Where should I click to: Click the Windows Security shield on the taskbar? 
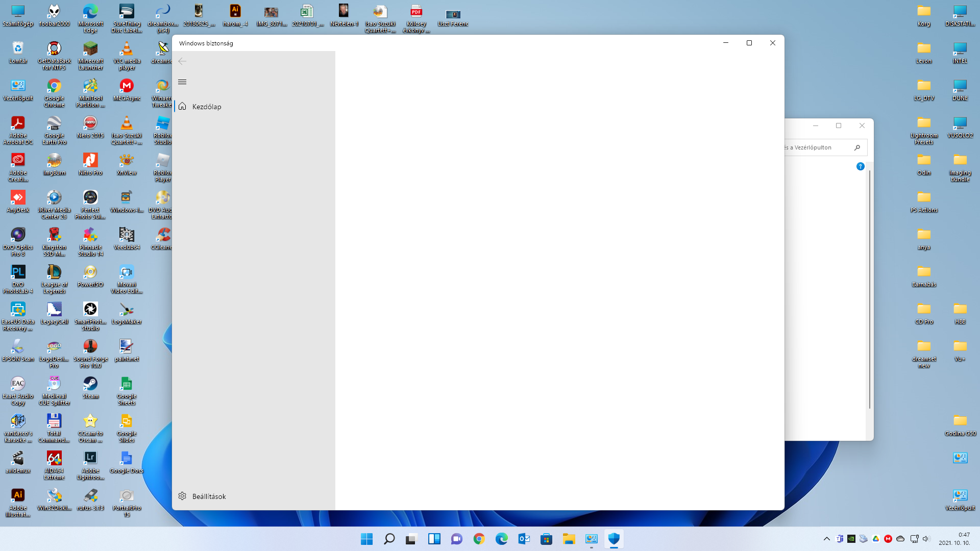coord(614,539)
